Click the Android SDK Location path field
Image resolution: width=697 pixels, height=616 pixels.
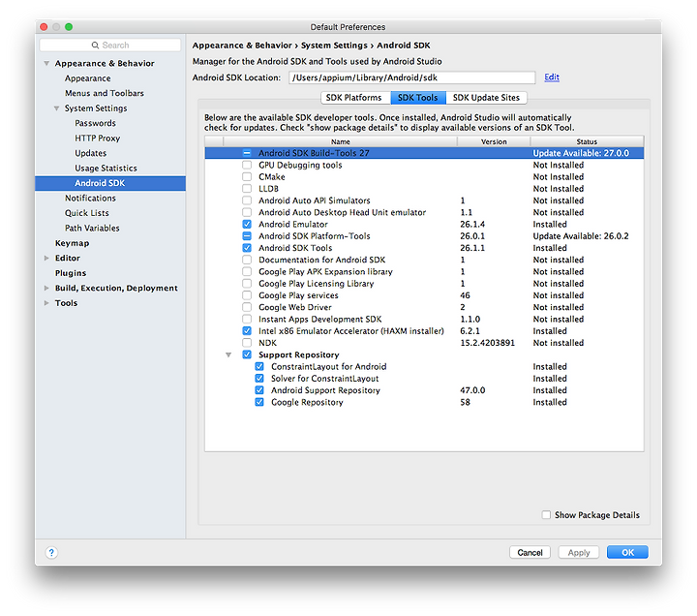pyautogui.click(x=412, y=77)
